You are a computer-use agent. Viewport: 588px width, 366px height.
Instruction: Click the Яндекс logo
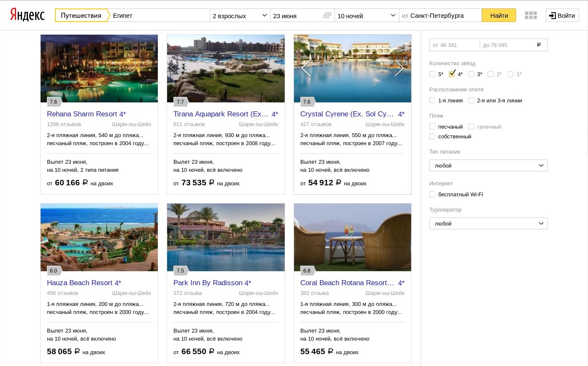point(27,15)
